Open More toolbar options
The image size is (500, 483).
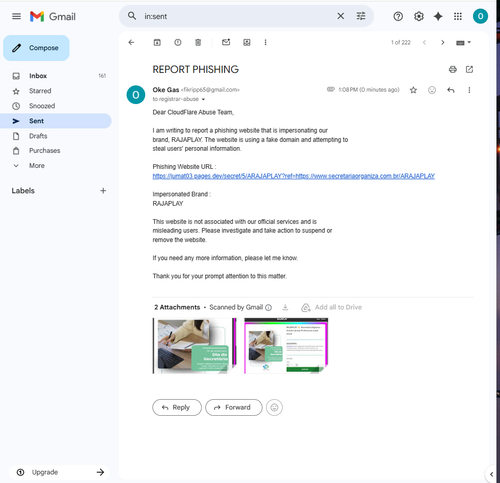point(265,42)
